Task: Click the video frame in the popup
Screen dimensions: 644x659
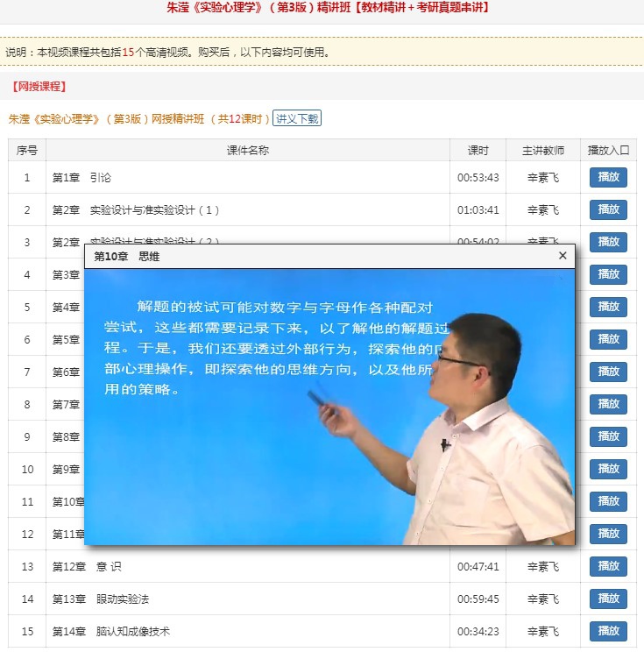Action: click(x=329, y=407)
